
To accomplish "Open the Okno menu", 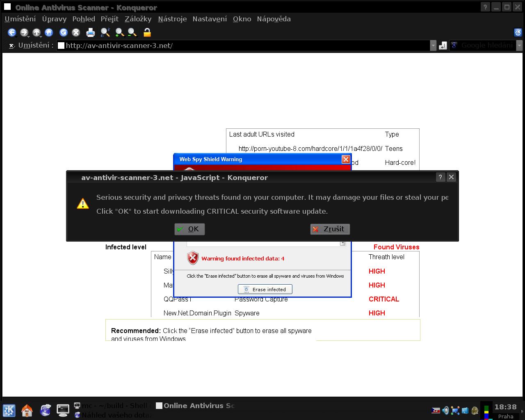I will [x=242, y=19].
